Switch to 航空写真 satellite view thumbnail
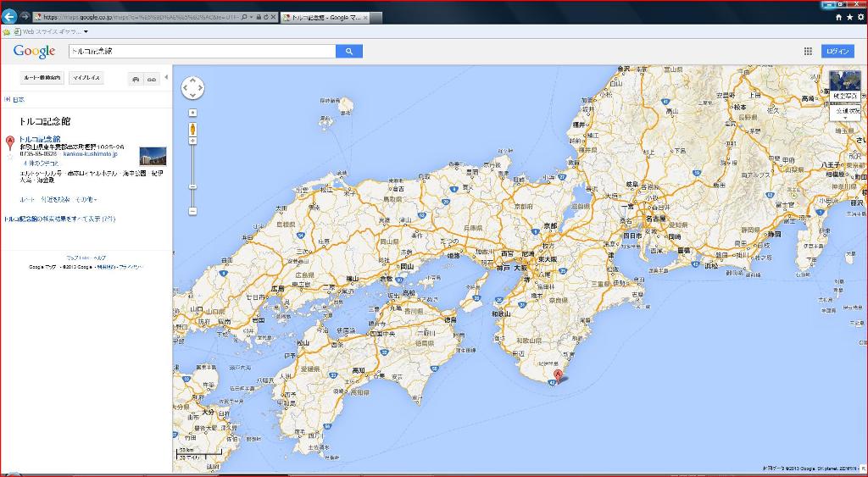The height and width of the screenshot is (477, 868). point(845,86)
